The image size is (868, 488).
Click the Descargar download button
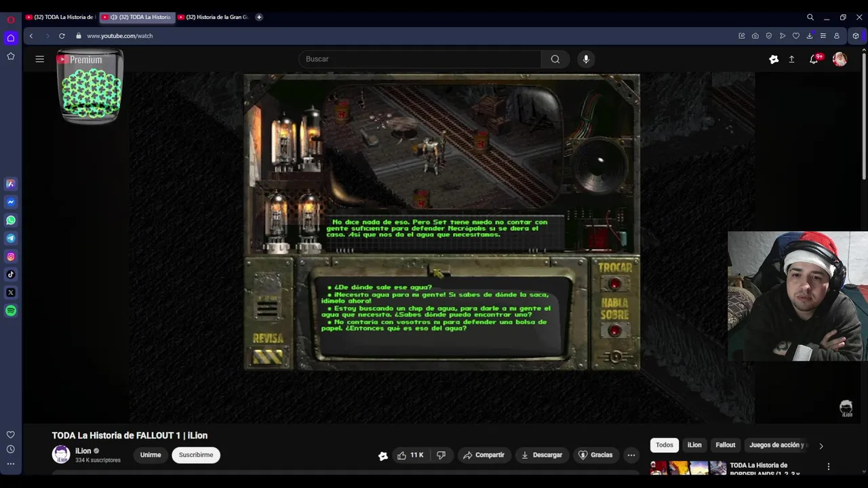tap(542, 455)
